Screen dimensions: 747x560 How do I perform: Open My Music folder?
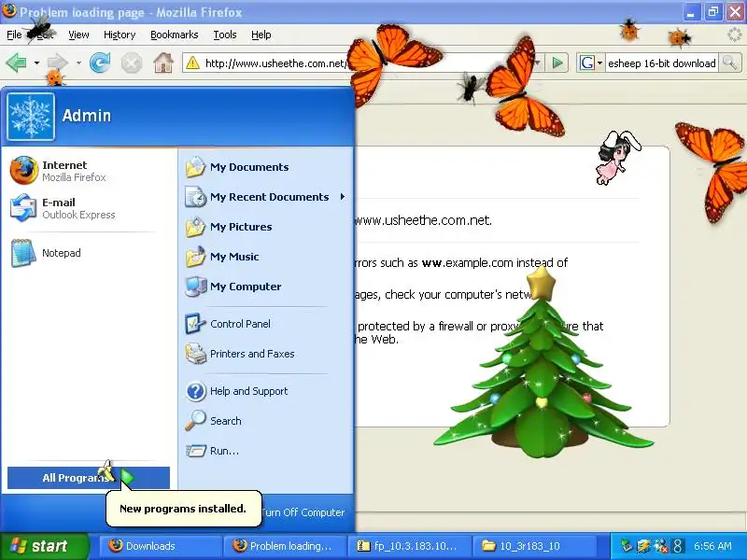[x=266, y=257]
